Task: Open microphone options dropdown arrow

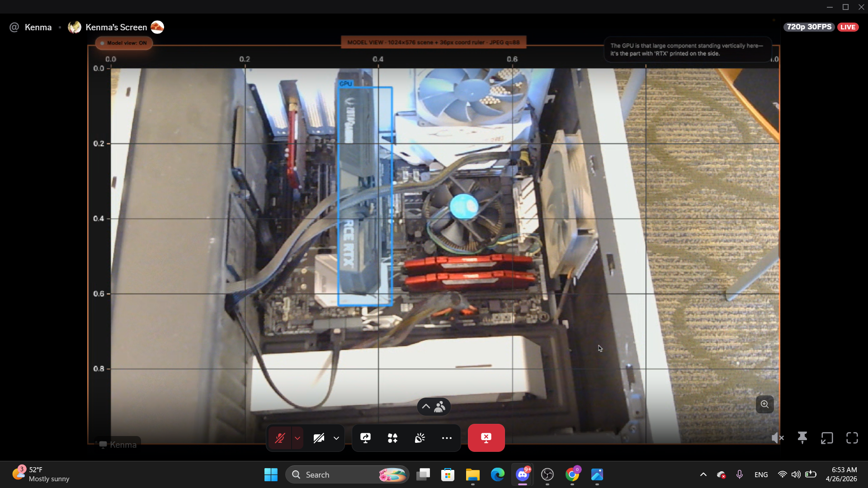Action: point(297,438)
